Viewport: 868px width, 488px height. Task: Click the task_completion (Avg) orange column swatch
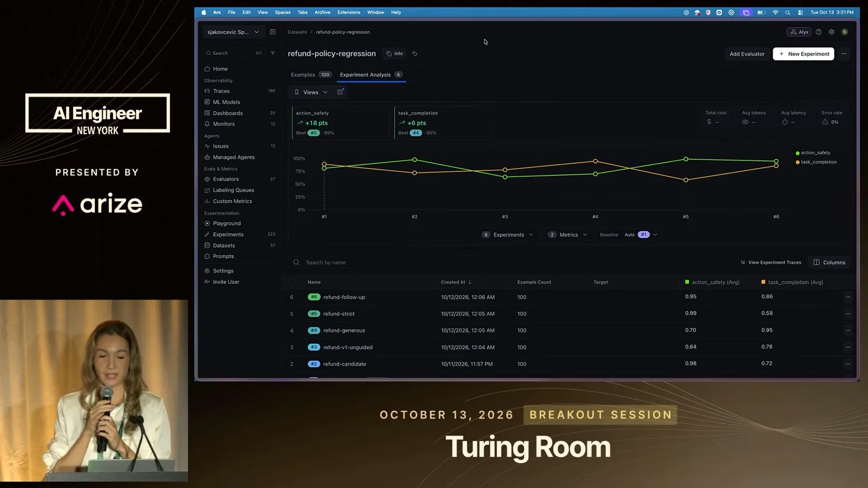(763, 282)
